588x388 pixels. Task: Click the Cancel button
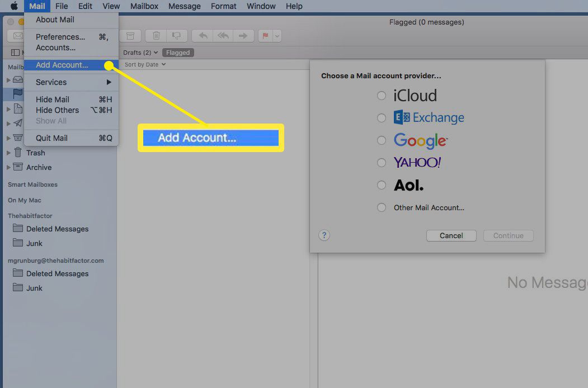[x=451, y=236]
